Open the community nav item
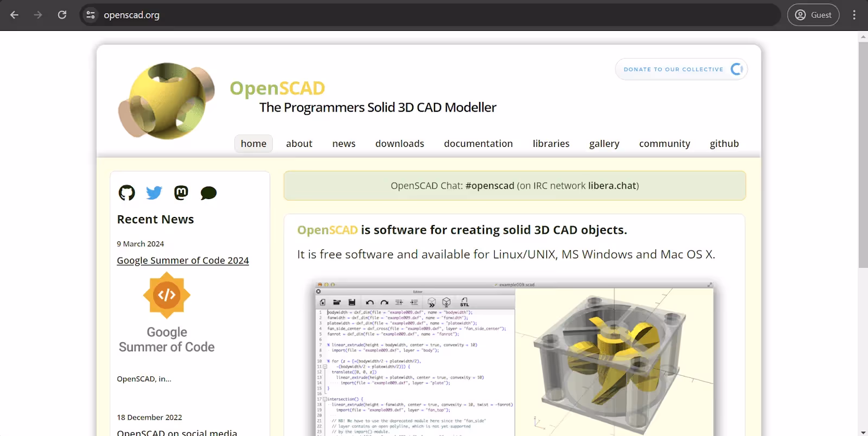Image resolution: width=868 pixels, height=436 pixels. click(665, 144)
